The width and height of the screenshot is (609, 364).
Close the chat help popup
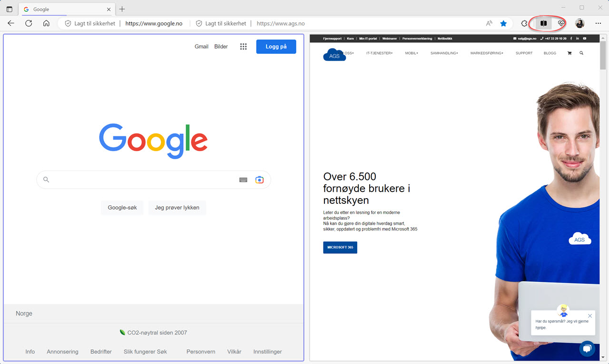[590, 316]
